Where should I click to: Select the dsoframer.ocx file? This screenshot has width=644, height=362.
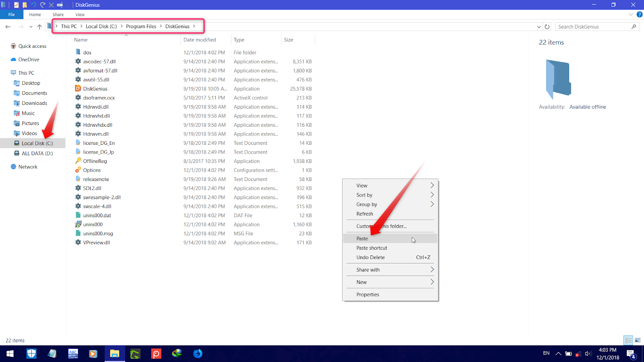(99, 98)
